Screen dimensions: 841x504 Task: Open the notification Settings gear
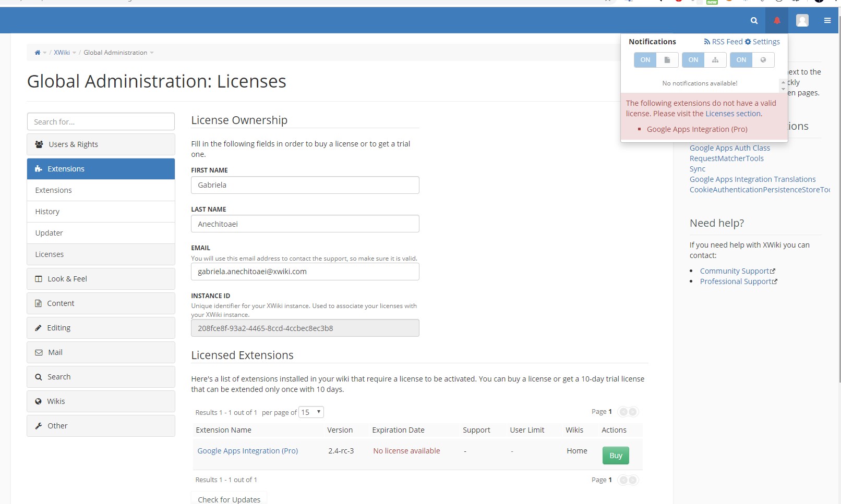(x=748, y=42)
